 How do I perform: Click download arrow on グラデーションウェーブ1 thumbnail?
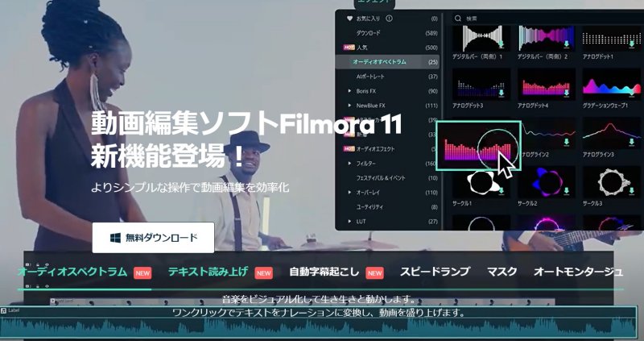(632, 93)
